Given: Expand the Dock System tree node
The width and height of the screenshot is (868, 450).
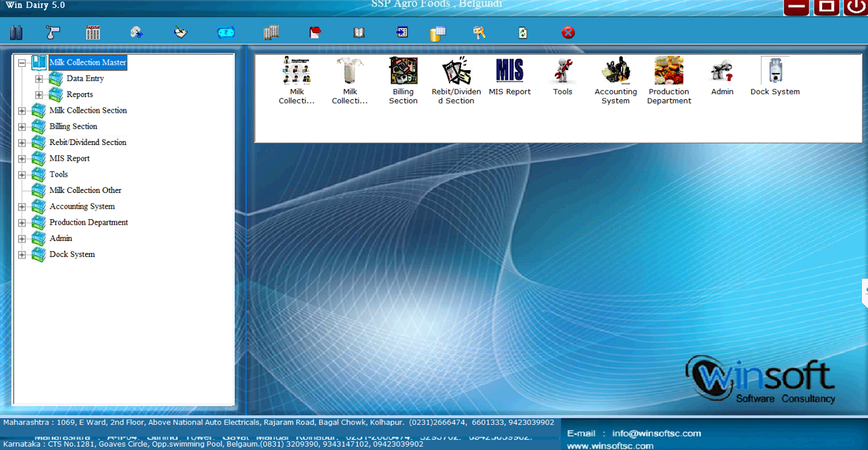Looking at the screenshot, I should (22, 255).
